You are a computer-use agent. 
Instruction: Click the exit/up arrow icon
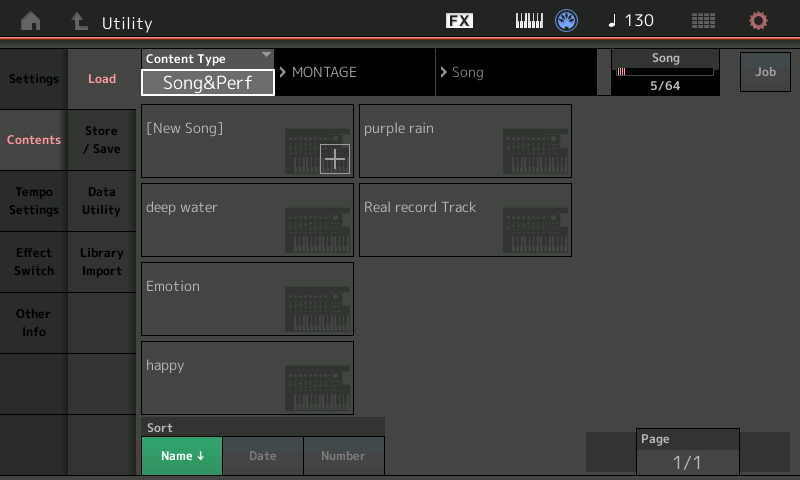click(79, 21)
